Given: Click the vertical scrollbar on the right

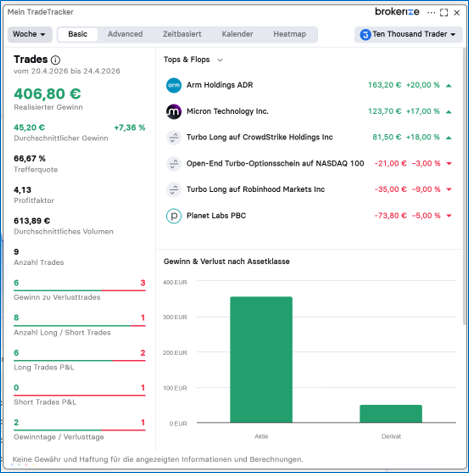Looking at the screenshot, I should coord(464,187).
